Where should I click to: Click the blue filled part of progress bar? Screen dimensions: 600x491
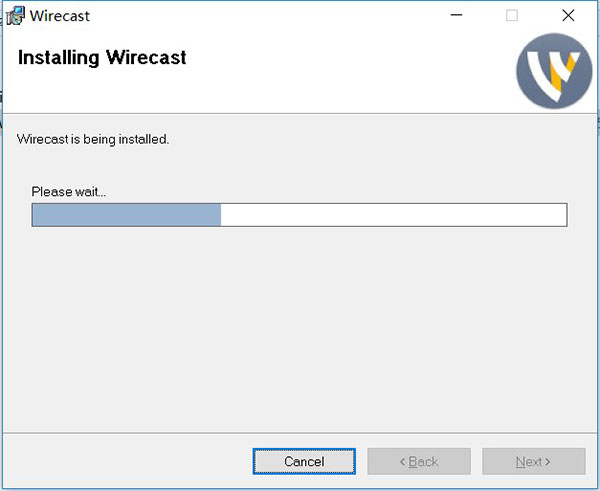(x=126, y=215)
